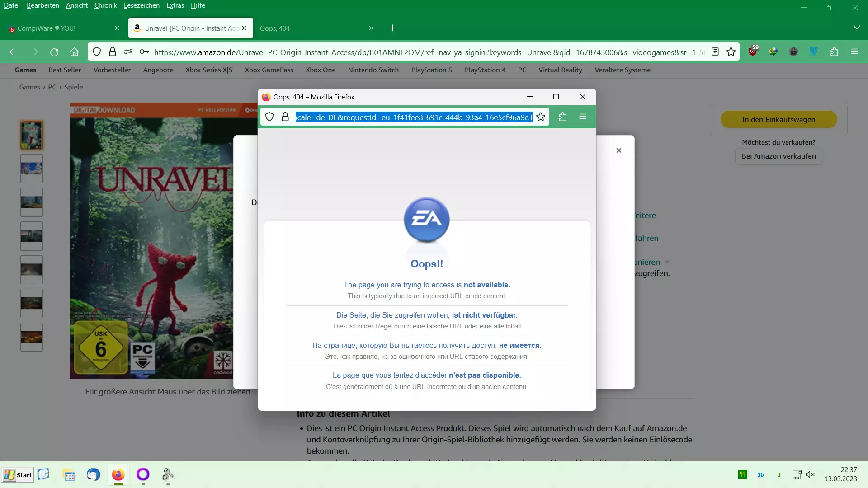Open the Veraltete Systeme nav link

pos(623,70)
